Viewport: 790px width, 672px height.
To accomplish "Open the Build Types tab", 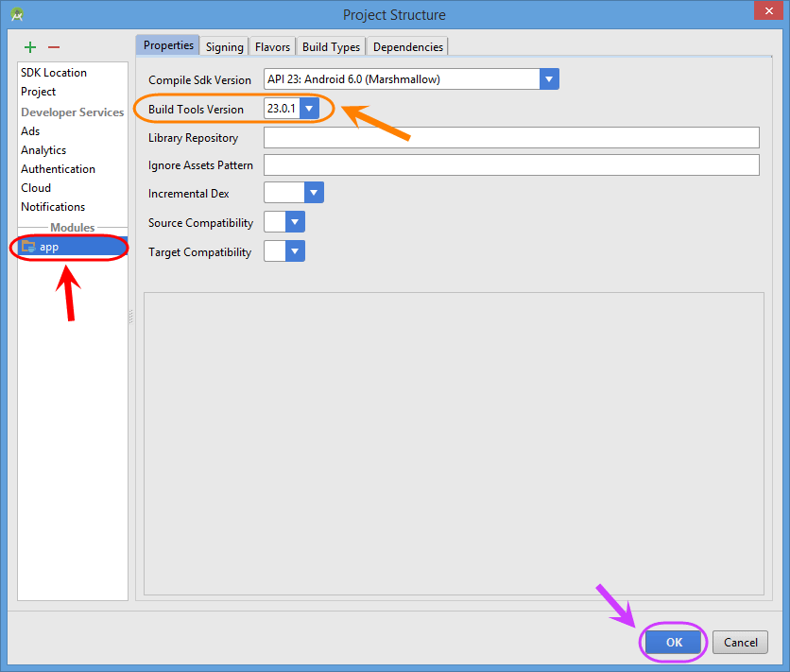I will click(331, 47).
